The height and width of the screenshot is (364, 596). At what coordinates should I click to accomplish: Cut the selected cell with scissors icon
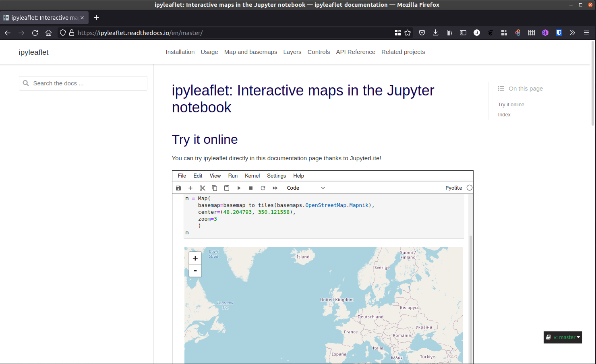click(203, 188)
